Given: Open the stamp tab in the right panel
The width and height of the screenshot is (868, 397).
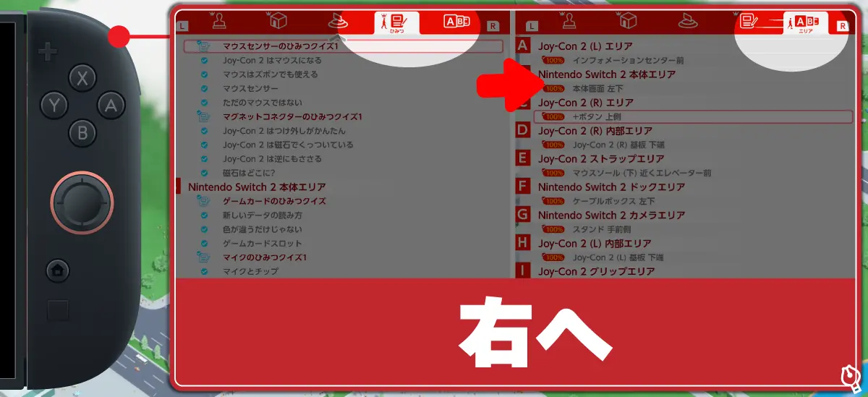Looking at the screenshot, I should [x=568, y=20].
